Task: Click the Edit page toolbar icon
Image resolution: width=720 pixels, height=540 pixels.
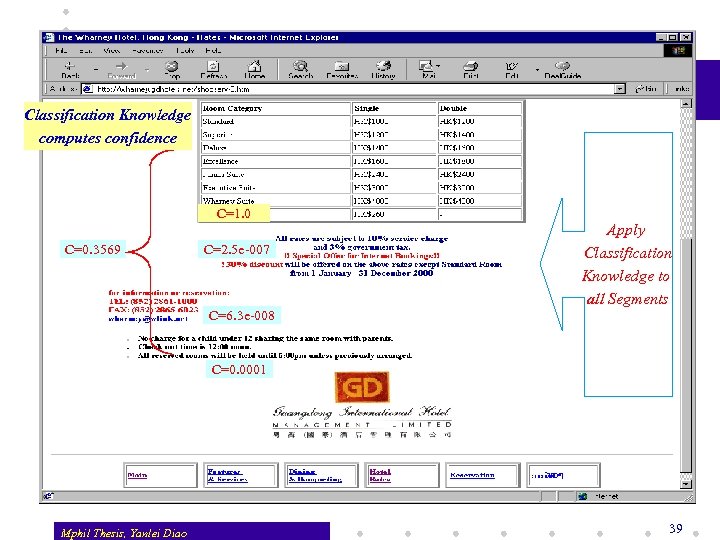Action: [x=512, y=70]
